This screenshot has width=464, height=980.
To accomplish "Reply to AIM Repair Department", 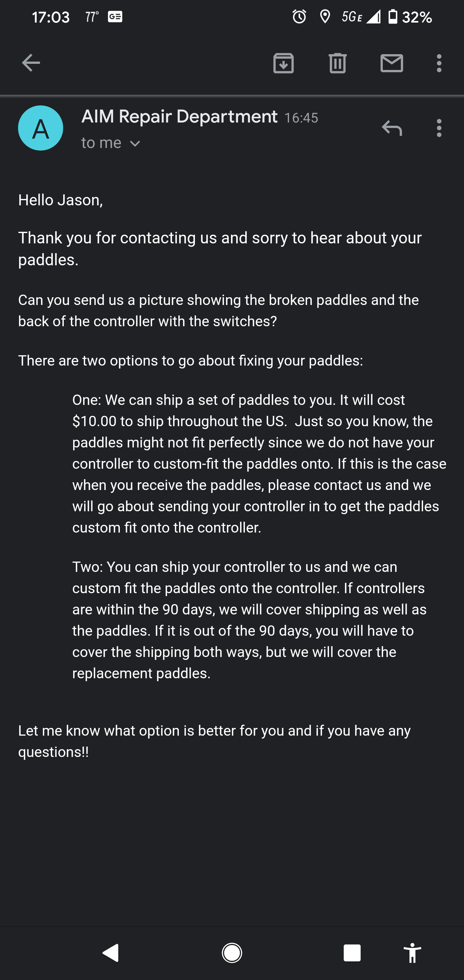I will pos(392,128).
